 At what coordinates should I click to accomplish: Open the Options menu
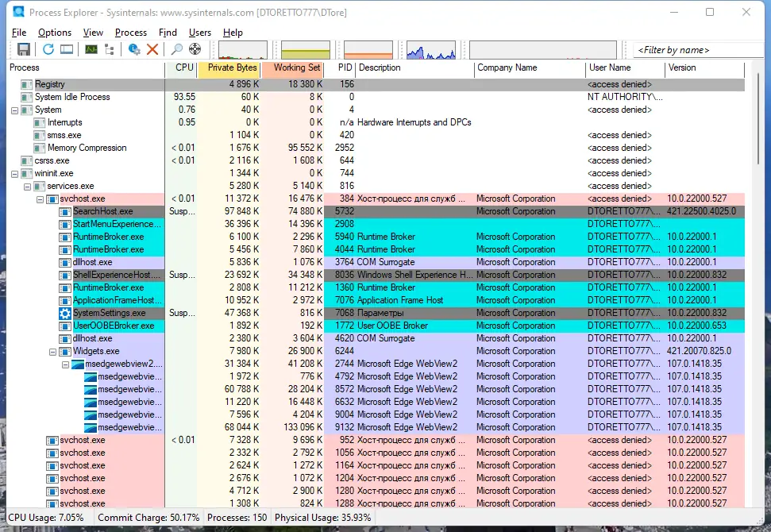(55, 33)
